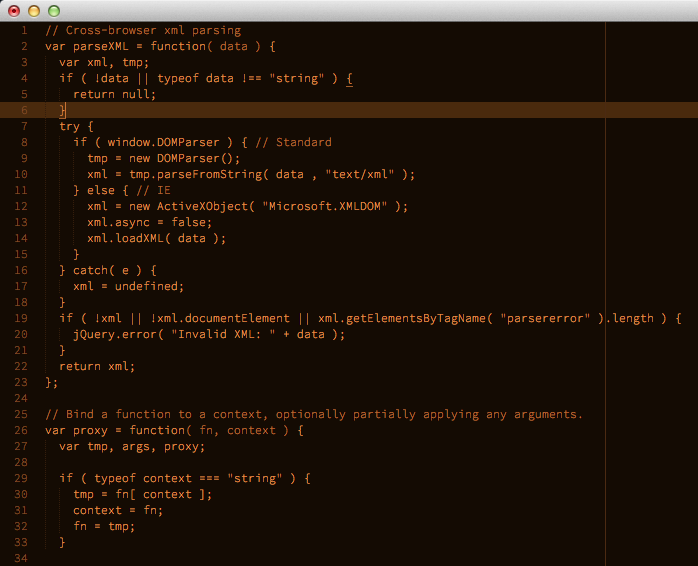
Task: Click line number 12 in gutter
Action: 21,207
